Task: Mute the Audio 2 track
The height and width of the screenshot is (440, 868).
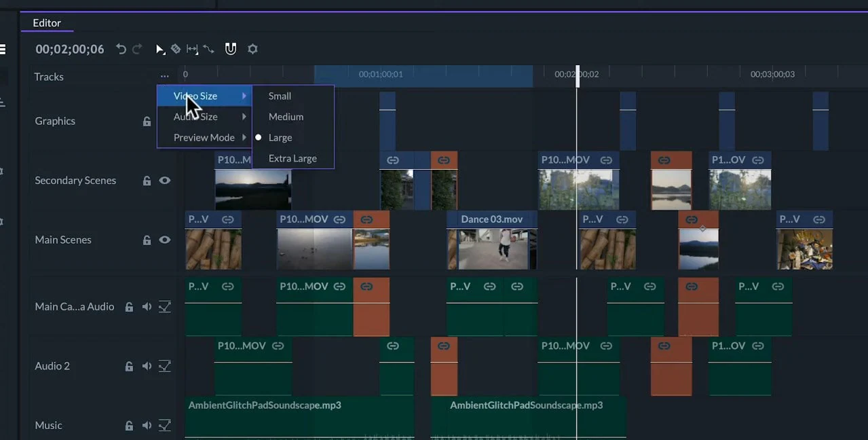Action: (x=147, y=366)
